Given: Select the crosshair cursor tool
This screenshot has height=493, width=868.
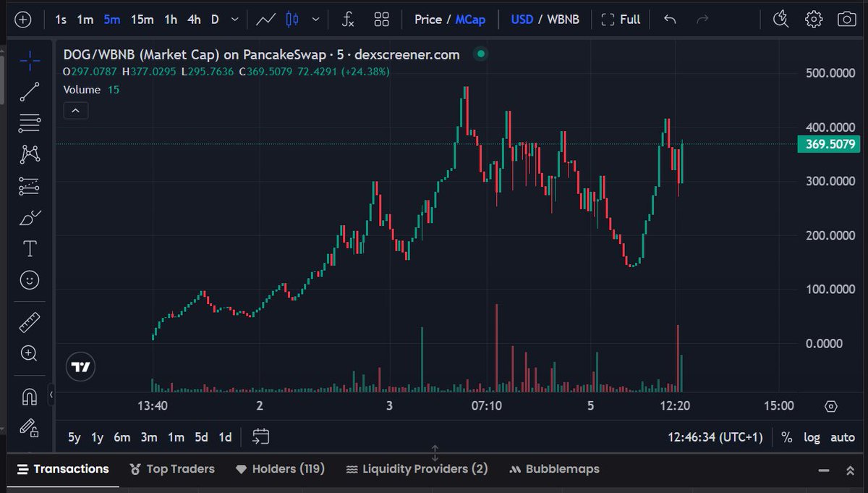Looking at the screenshot, I should point(30,62).
